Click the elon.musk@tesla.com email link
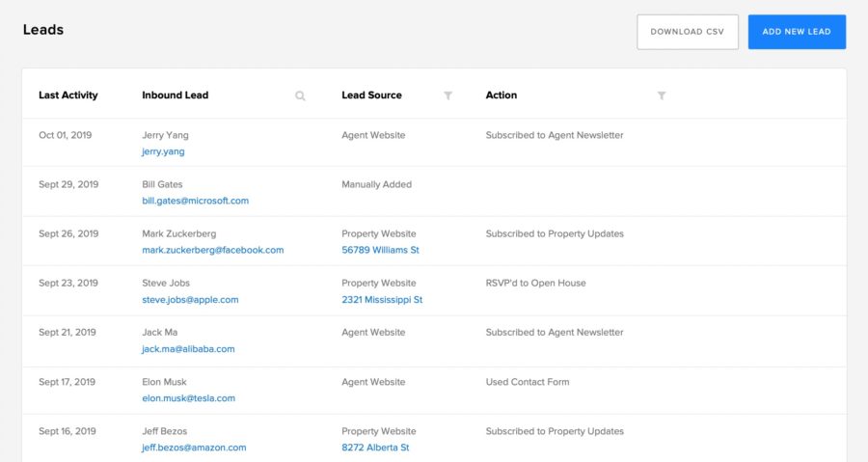This screenshot has height=462, width=868. tap(189, 398)
